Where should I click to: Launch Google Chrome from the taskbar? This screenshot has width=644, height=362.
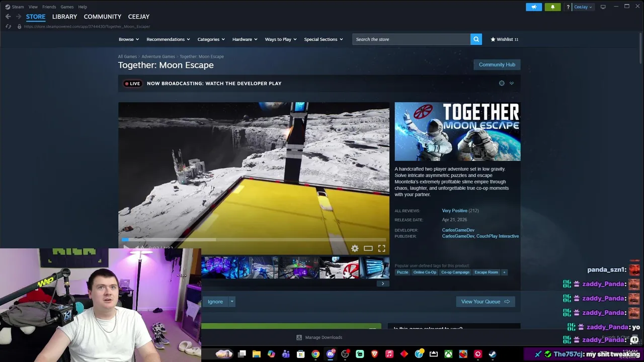click(x=315, y=354)
